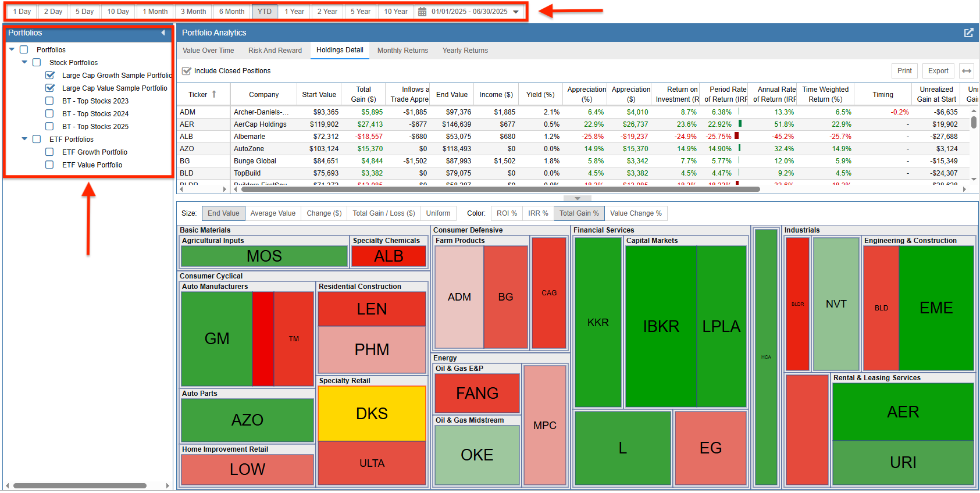
Task: Collapse the Stock Portfolios tree node
Action: tap(24, 62)
